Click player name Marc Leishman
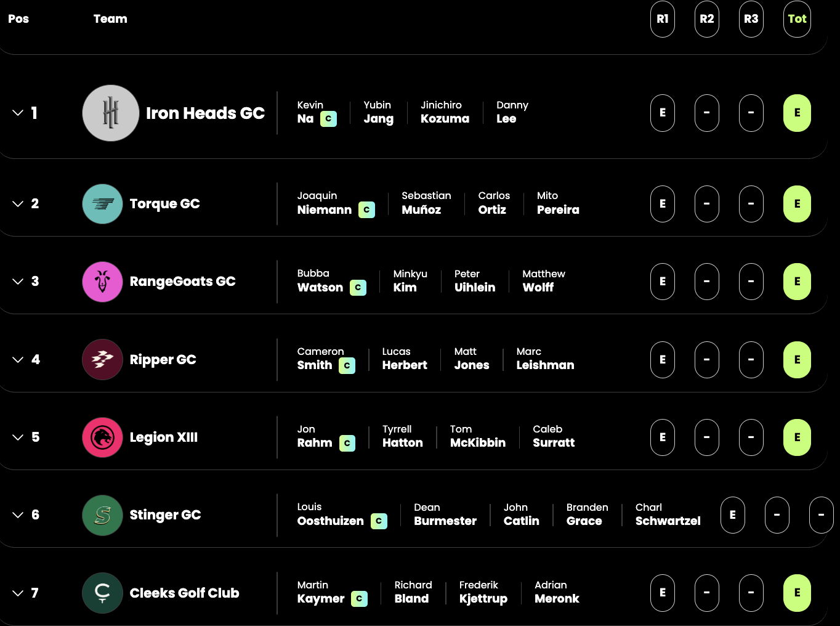 tap(545, 359)
